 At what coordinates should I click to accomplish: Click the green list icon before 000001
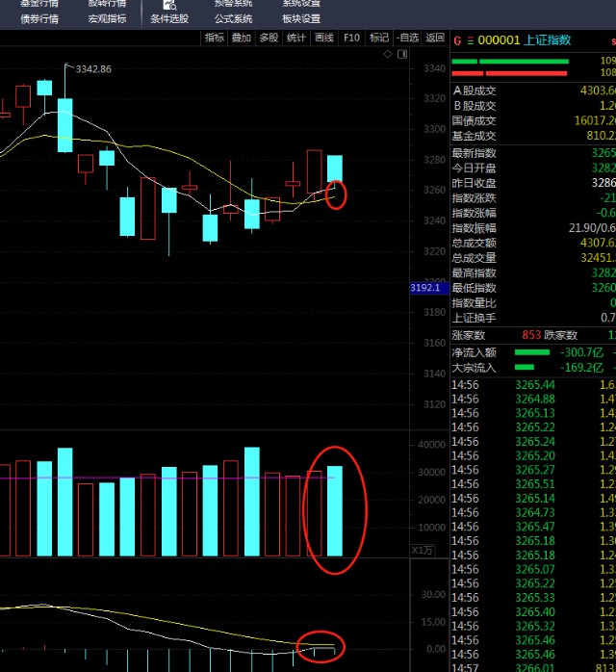tap(470, 40)
